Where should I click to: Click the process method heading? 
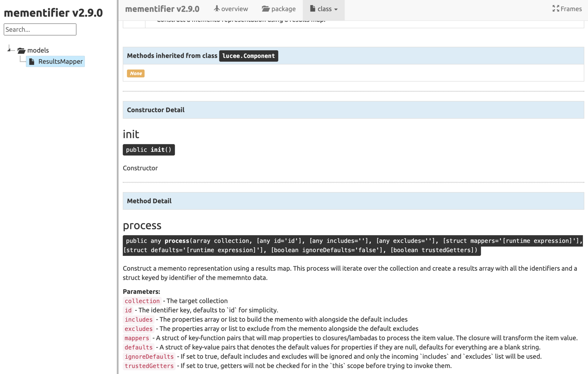click(142, 225)
